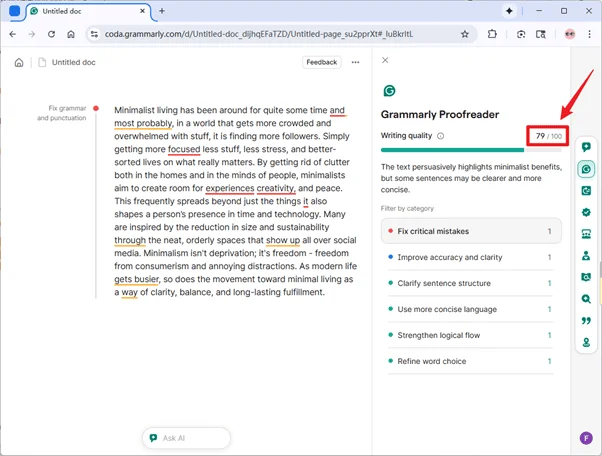Click the Feedback button
This screenshot has width=602, height=456.
(322, 62)
